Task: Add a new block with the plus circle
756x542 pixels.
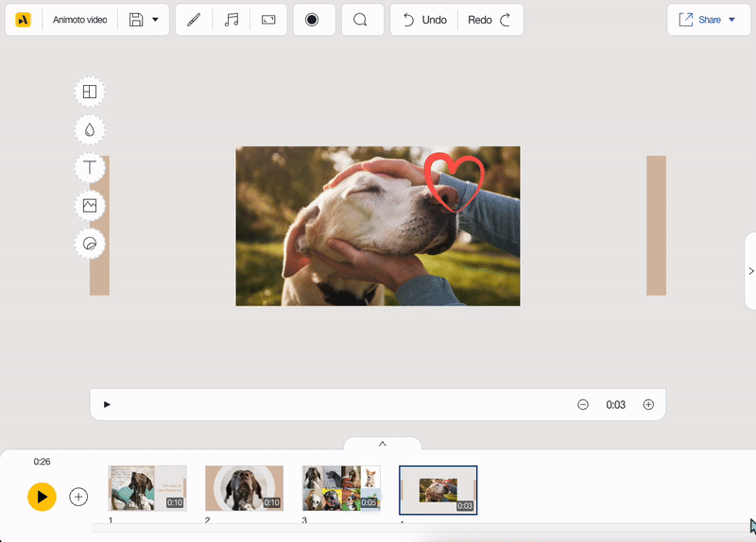Action: coord(78,497)
